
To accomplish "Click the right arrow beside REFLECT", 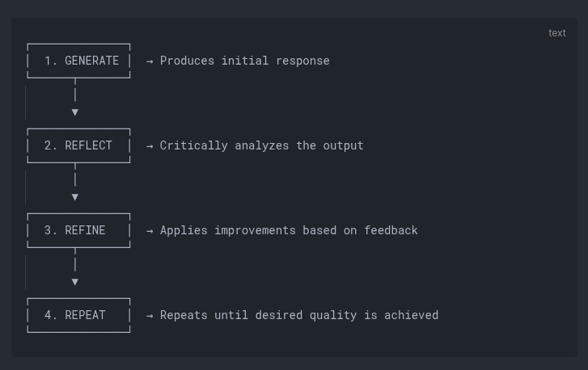I will 150,145.
